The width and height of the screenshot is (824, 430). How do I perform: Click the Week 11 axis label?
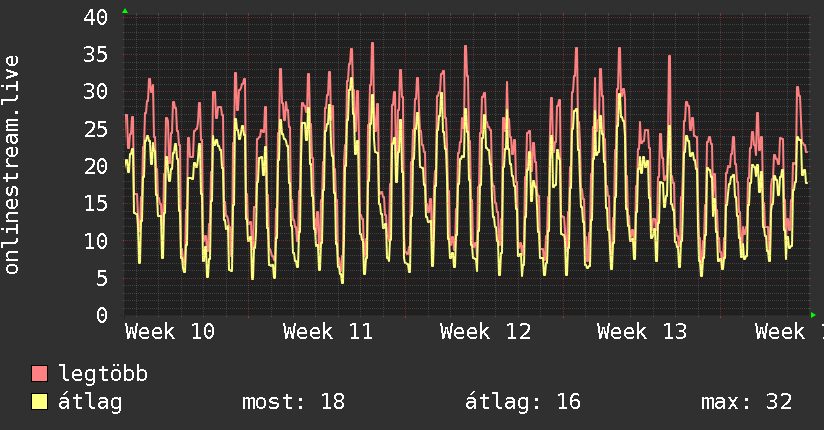tap(327, 332)
